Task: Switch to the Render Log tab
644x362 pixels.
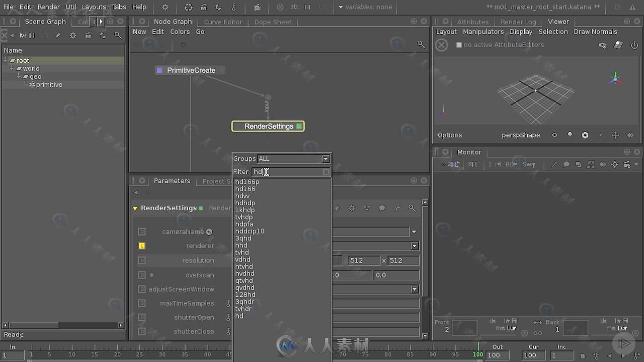Action: click(x=518, y=22)
